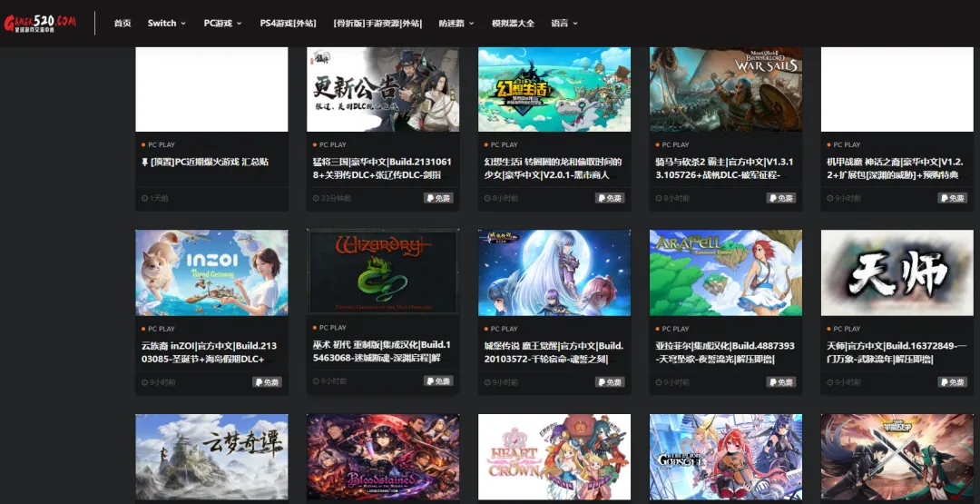Image resolution: width=980 pixels, height=504 pixels.
Task: Click the 免费 badge on 骑马与砍杀2 card
Action: point(781,198)
